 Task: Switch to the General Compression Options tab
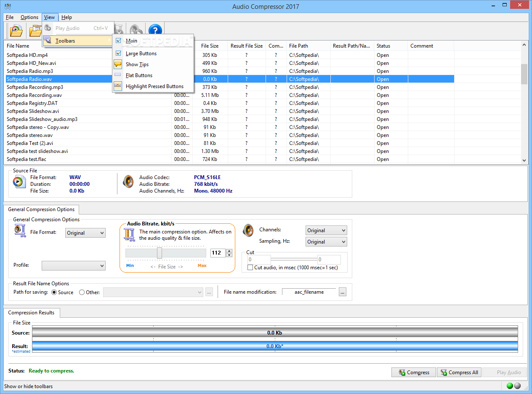coord(41,209)
